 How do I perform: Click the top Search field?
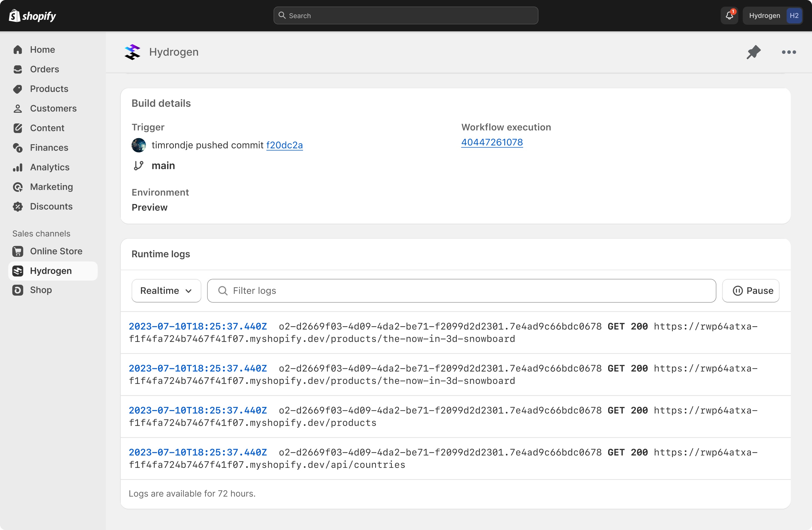point(406,16)
